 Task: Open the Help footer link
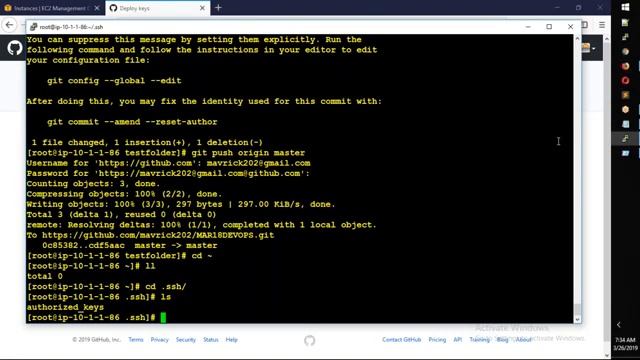pos(231,340)
